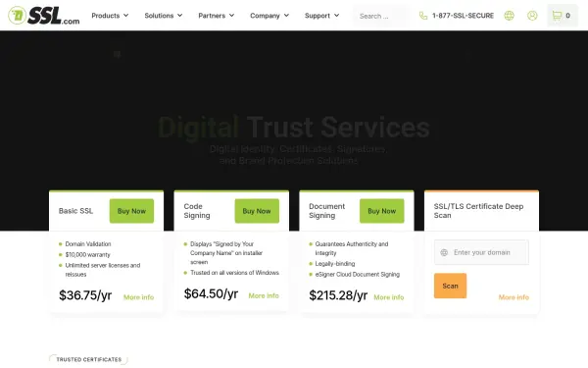This screenshot has height=368, width=588.
Task: Click the $36.75/yr price
Action: [x=85, y=295]
